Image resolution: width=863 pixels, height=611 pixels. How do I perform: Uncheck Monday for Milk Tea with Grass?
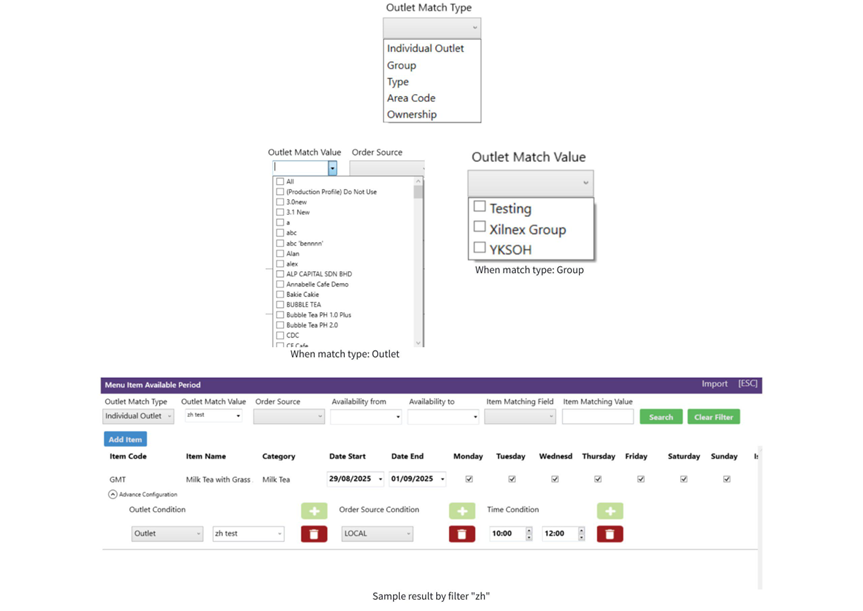(469, 479)
